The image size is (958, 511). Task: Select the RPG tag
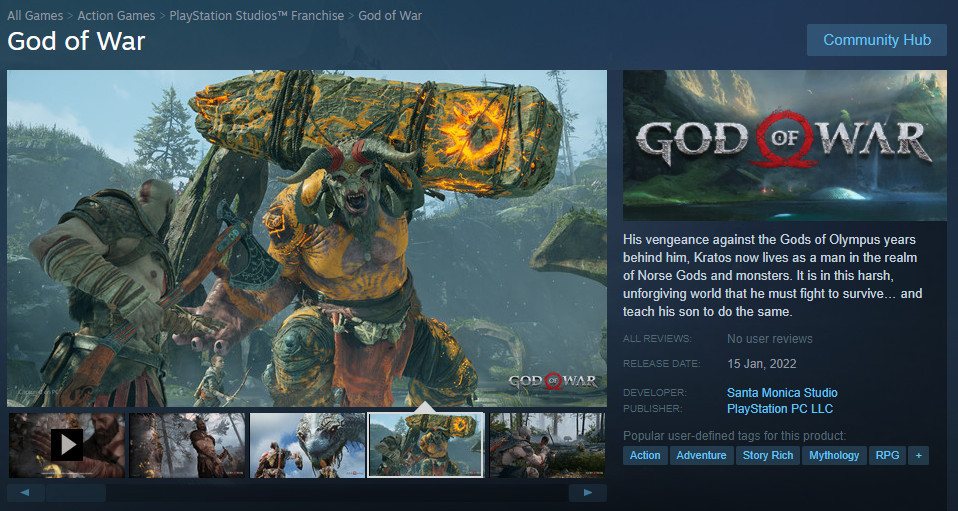887,455
